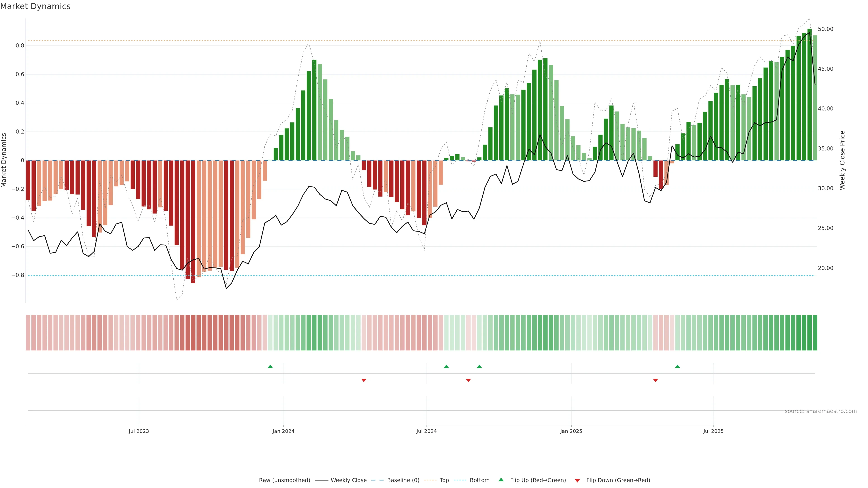Toggle the Flip Down (Green→Red) legend label
Viewport: 868px width, 488px height.
(618, 480)
